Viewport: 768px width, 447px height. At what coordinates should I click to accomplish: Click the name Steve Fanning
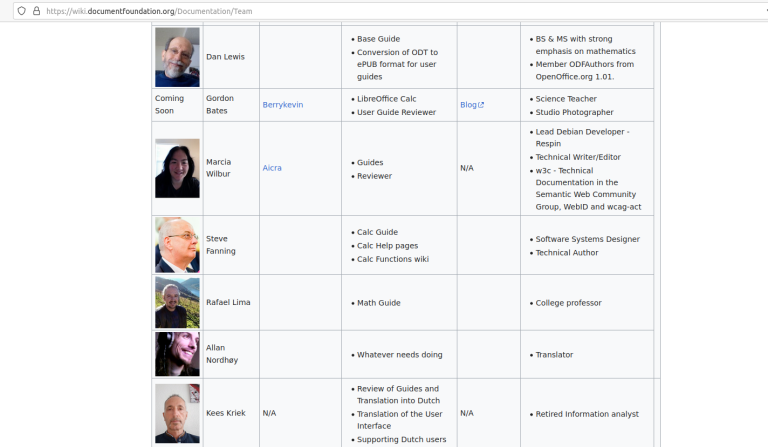pos(221,245)
